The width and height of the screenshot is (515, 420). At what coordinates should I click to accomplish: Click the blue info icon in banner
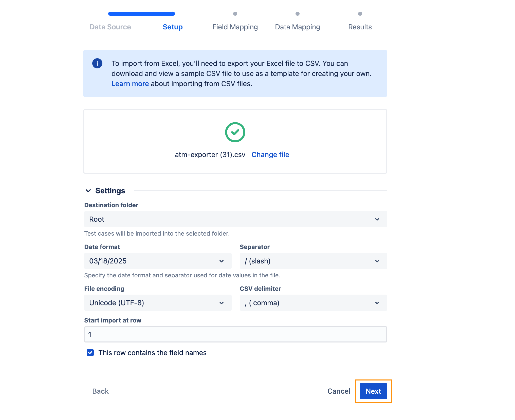point(97,63)
